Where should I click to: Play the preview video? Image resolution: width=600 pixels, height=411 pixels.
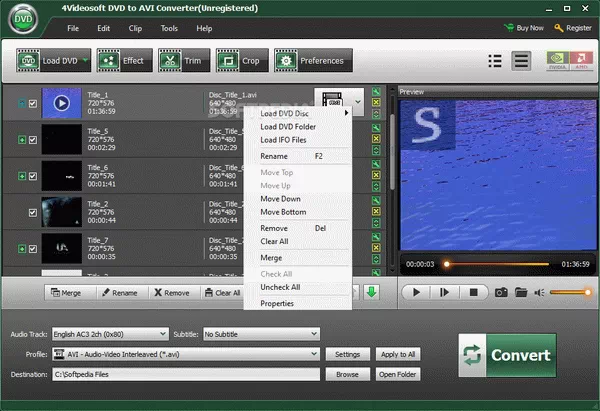416,293
